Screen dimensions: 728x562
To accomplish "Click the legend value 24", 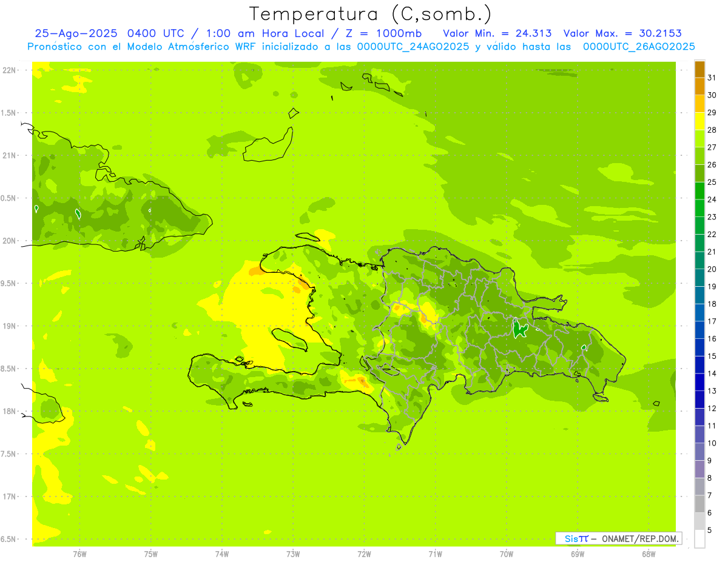I will point(712,199).
